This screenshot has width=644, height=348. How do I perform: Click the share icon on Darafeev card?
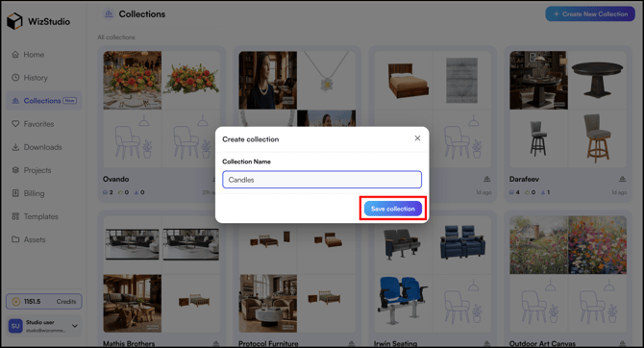pos(623,179)
